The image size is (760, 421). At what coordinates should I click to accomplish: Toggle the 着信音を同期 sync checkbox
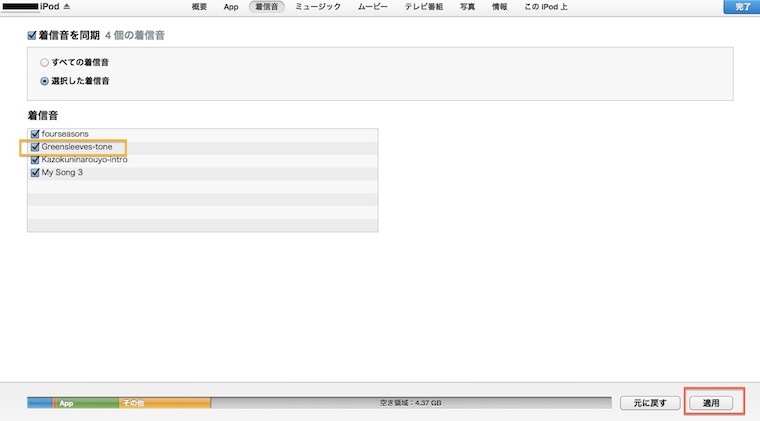tap(33, 35)
